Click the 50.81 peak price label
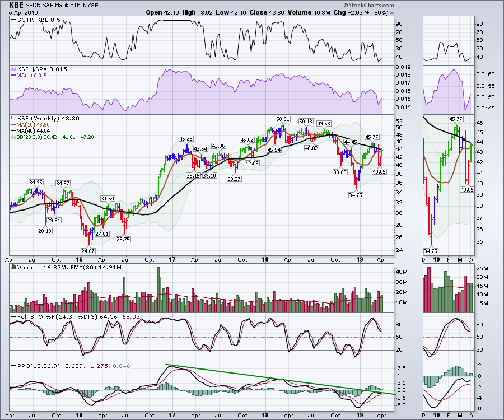The height and width of the screenshot is (420, 504). pyautogui.click(x=283, y=119)
